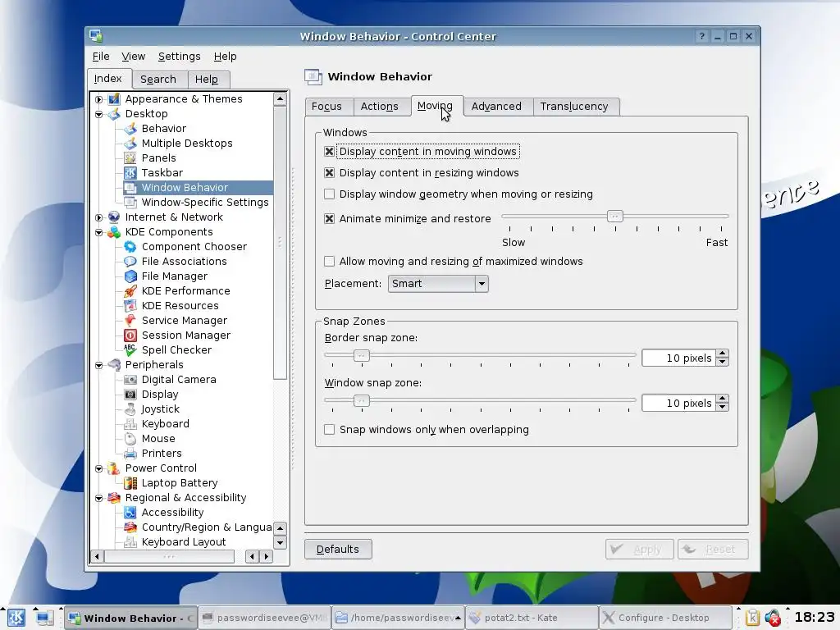Click the Printers icon
The width and height of the screenshot is (840, 630).
(130, 453)
